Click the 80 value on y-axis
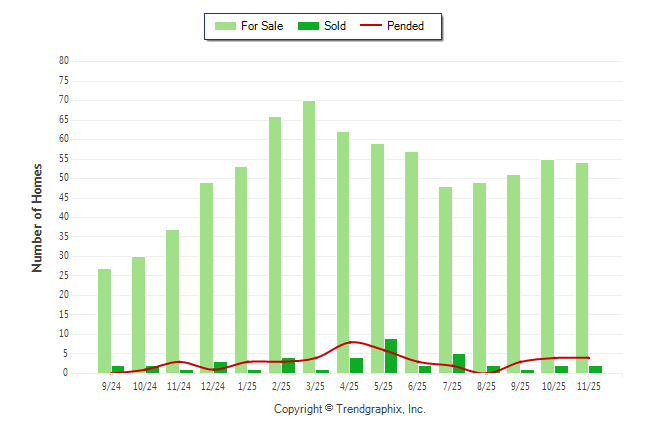 pos(63,61)
